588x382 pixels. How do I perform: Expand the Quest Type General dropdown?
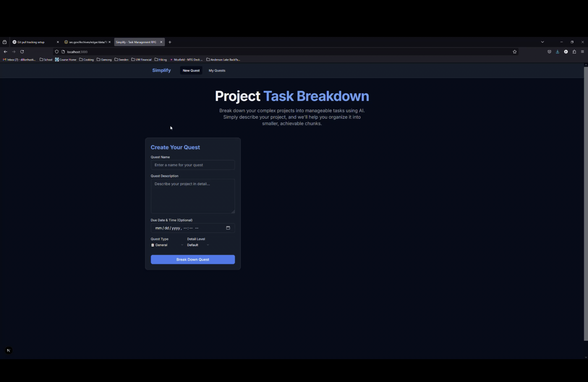coord(167,245)
